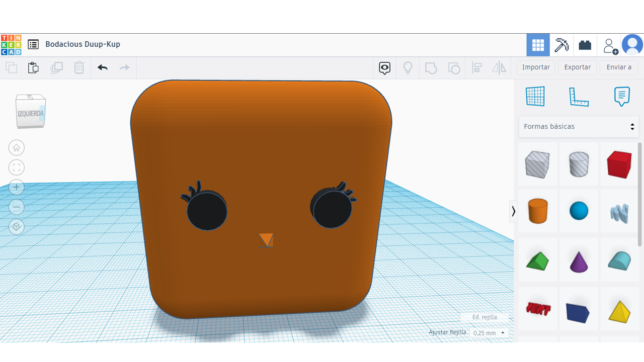
Task: Click the lightbulb hide icon
Action: pos(408,68)
